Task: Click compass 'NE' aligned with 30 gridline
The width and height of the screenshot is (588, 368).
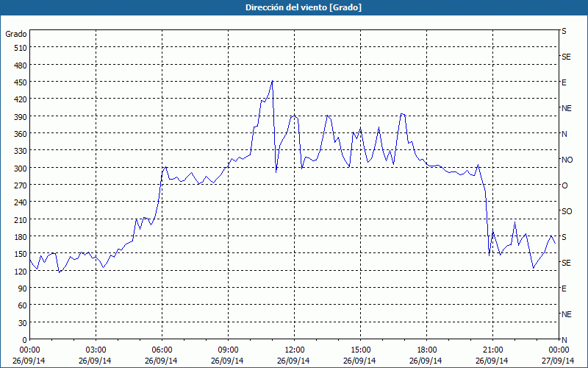Action: 566,314
